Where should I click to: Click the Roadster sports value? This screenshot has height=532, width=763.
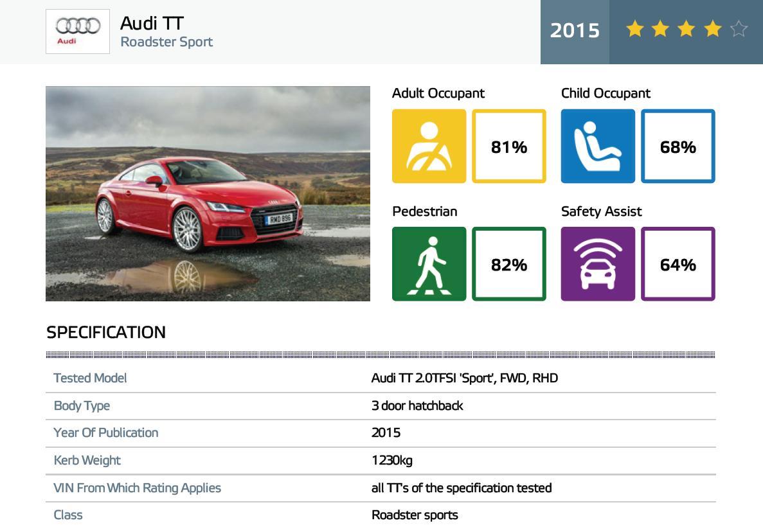pyautogui.click(x=415, y=515)
